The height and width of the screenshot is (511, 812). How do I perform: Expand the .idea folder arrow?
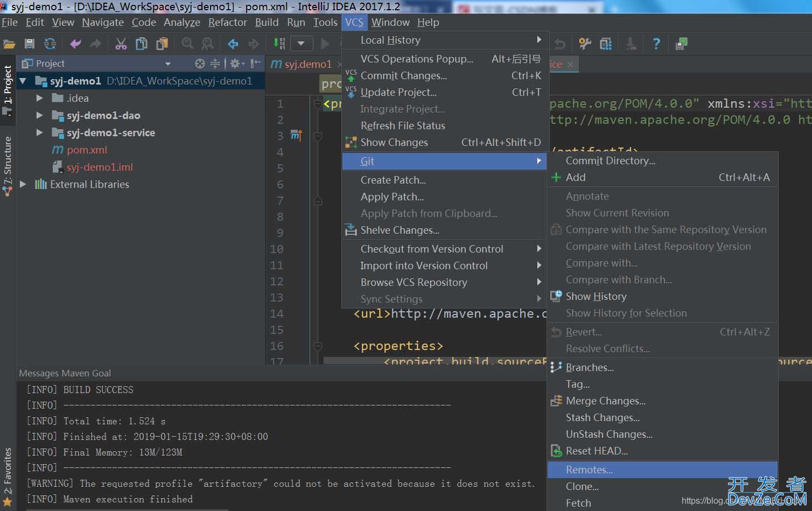tap(39, 99)
